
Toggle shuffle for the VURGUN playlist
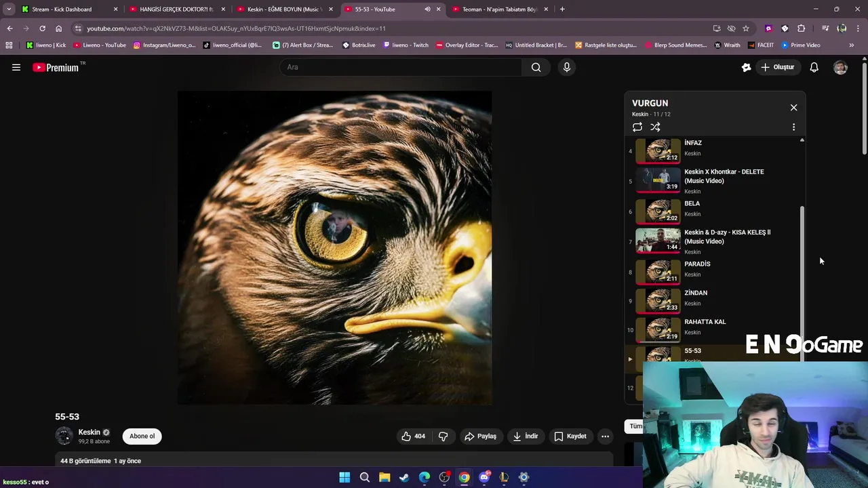(655, 127)
